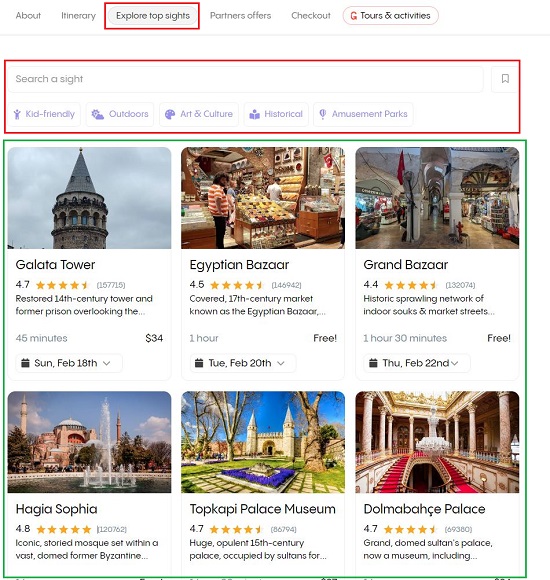Click the (157715) review count
The width and height of the screenshot is (550, 580).
[x=111, y=285]
